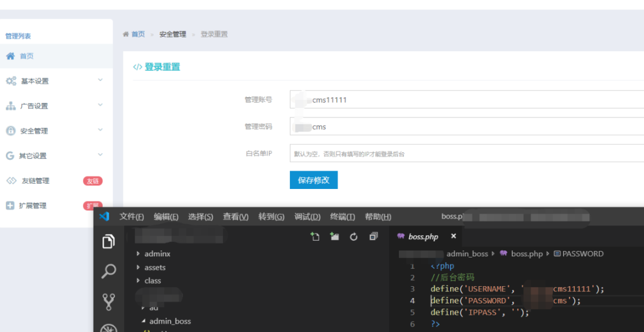Open the Source Control view icon

click(109, 302)
